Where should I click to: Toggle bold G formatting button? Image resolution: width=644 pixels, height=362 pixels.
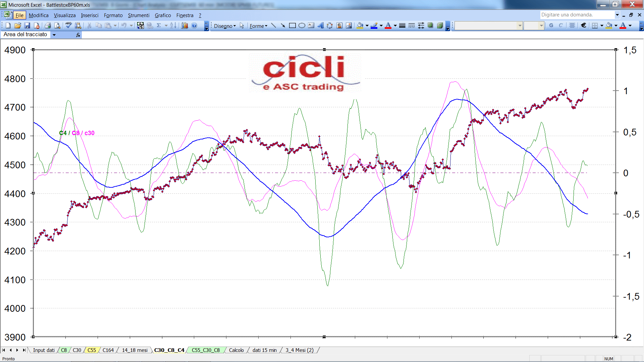coord(551,25)
